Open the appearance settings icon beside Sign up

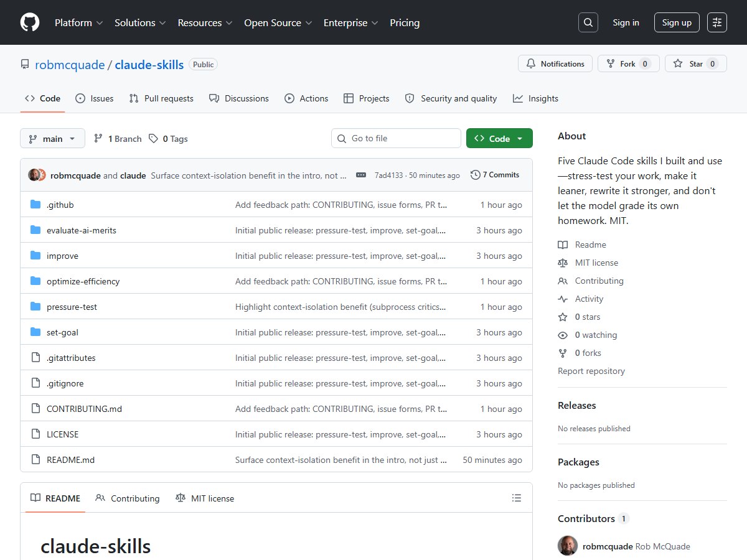717,22
